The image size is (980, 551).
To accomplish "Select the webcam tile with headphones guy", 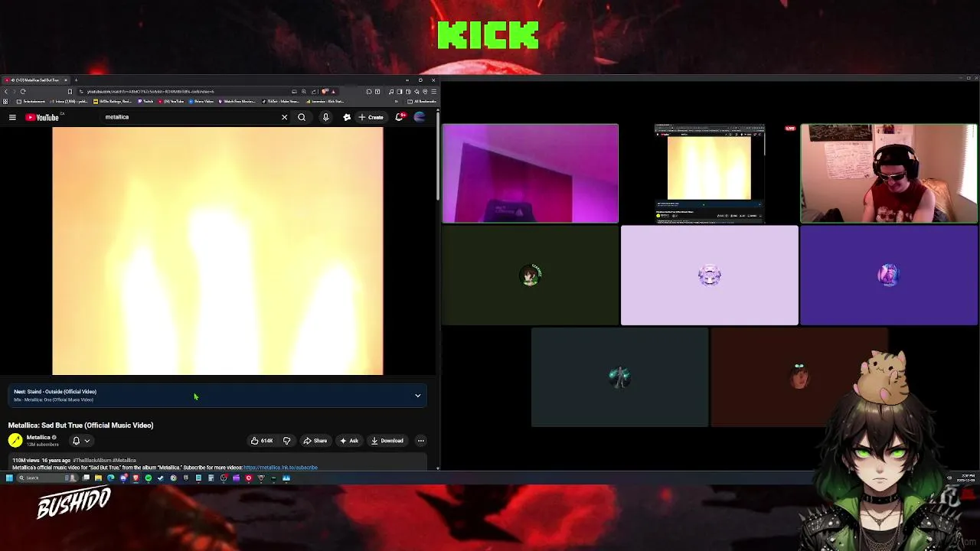I will coord(889,174).
